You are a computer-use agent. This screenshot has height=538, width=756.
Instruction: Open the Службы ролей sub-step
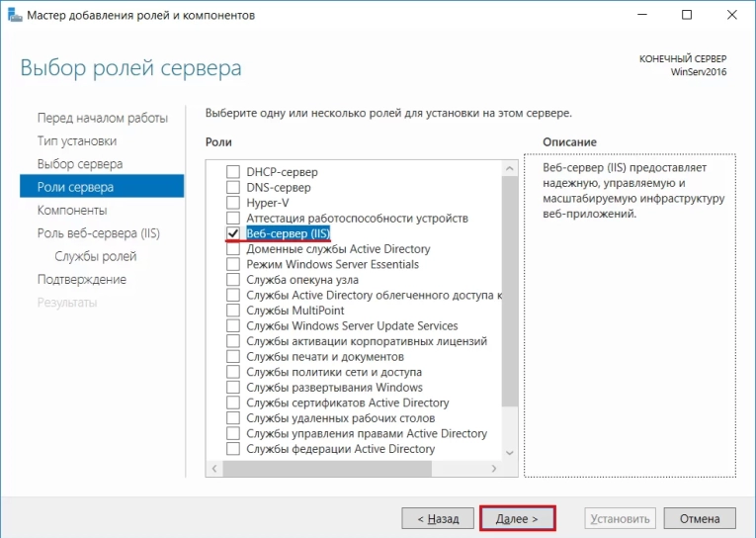[x=96, y=256]
